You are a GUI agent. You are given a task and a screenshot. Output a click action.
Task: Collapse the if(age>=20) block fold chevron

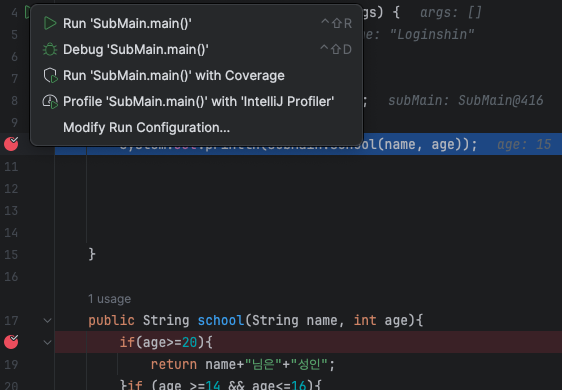[47, 343]
